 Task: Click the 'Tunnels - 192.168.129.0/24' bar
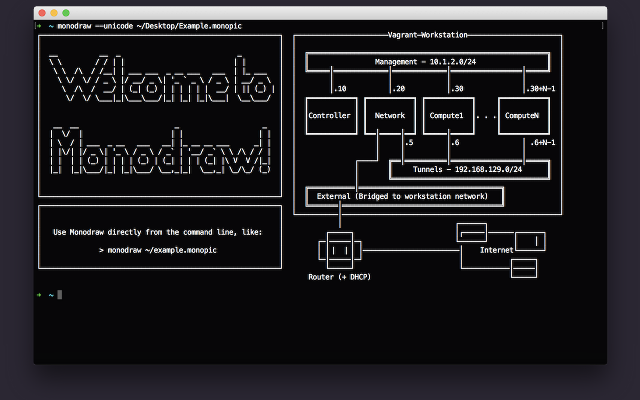(469, 169)
